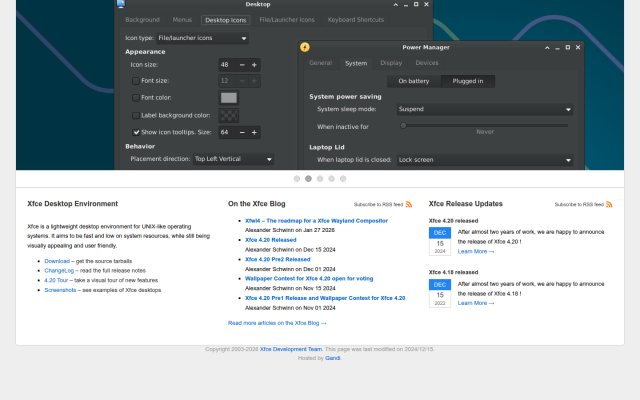This screenshot has width=640, height=400.
Task: Click the RSS feed icon beside Xfce Release Updates
Action: [609, 204]
